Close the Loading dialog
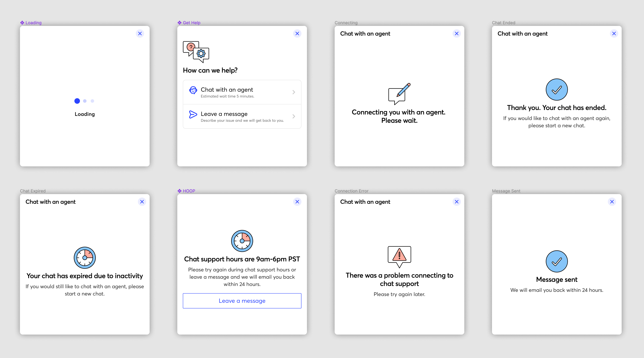Viewport: 644px width, 358px height. [x=140, y=33]
